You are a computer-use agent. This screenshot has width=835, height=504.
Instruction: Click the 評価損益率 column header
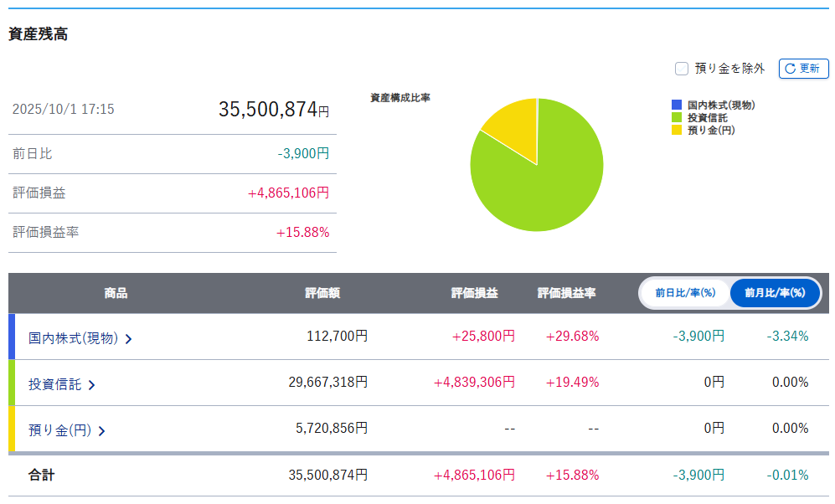(567, 293)
